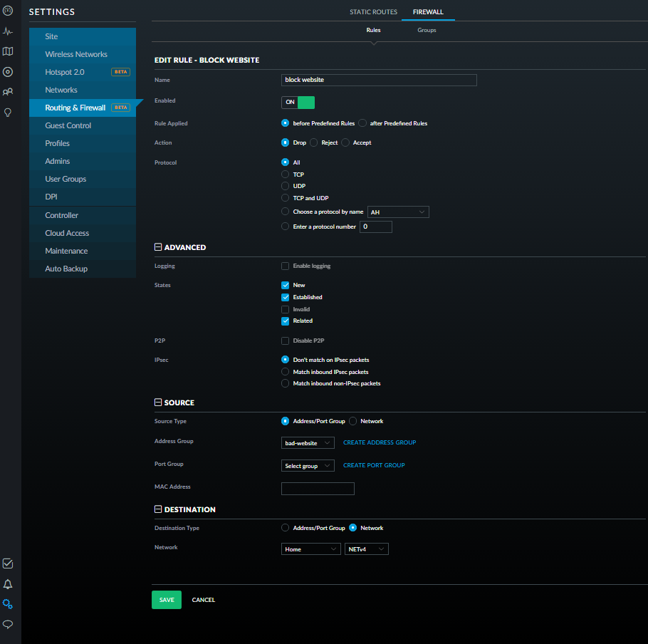The width and height of the screenshot is (648, 644).
Task: Open Events via the checkmark icon
Action: pyautogui.click(x=8, y=563)
